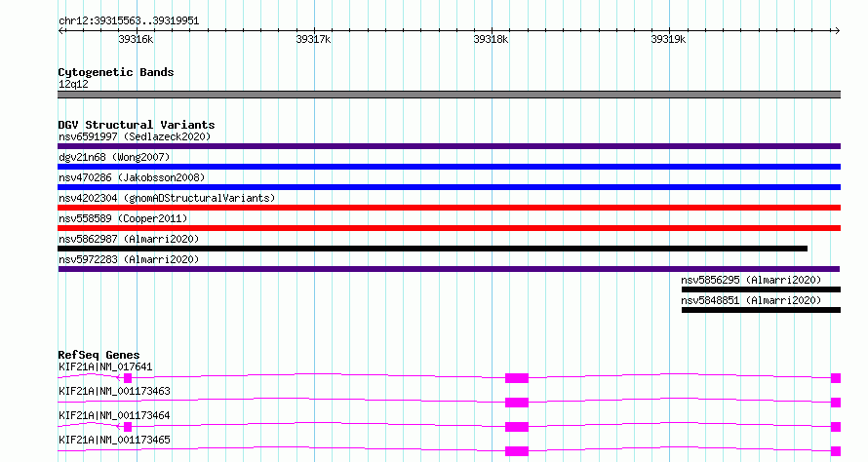This screenshot has height=462, width=868.
Task: Click the 39316k ruler tick label
Action: tap(136, 39)
